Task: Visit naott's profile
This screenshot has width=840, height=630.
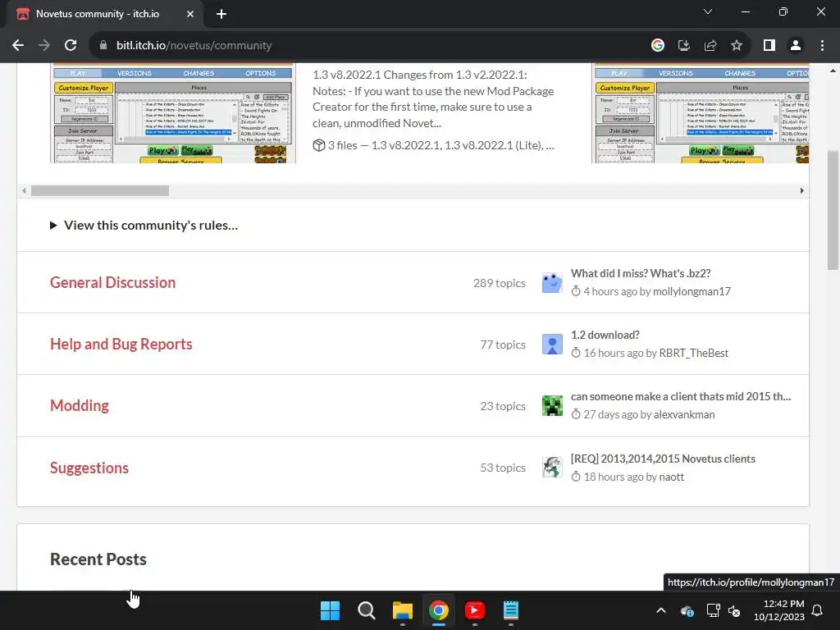Action: [x=671, y=477]
